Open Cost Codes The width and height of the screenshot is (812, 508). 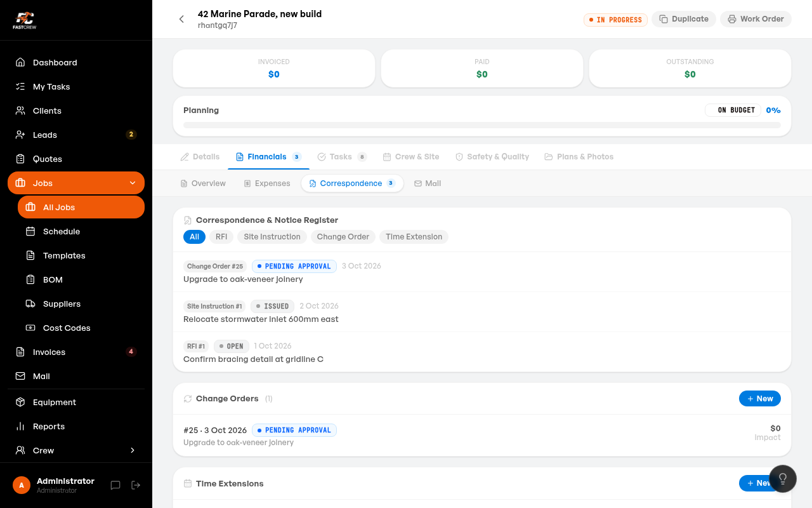tap(81, 328)
